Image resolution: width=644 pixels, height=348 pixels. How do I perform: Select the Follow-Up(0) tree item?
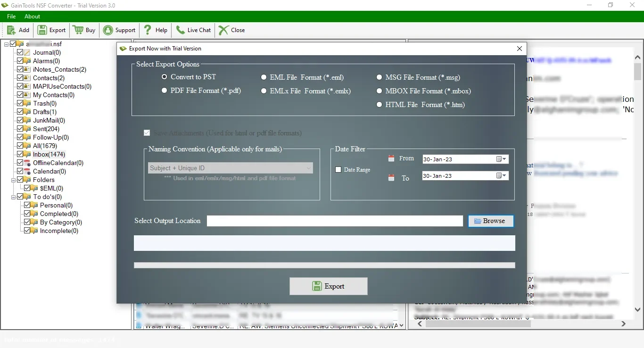coord(51,138)
